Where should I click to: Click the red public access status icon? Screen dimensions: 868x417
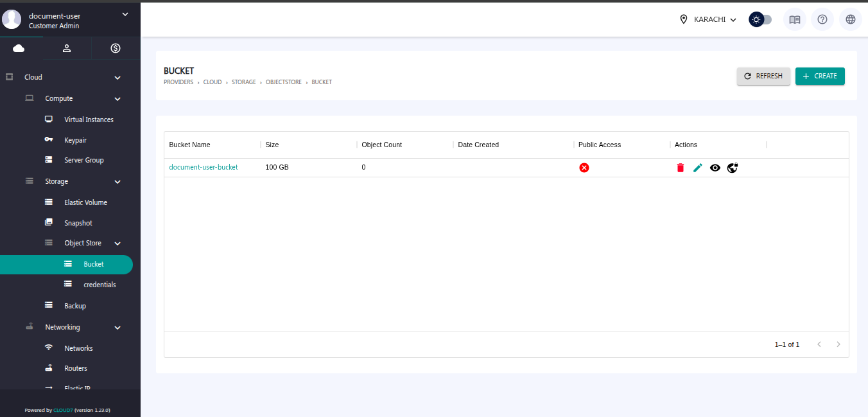pos(584,168)
